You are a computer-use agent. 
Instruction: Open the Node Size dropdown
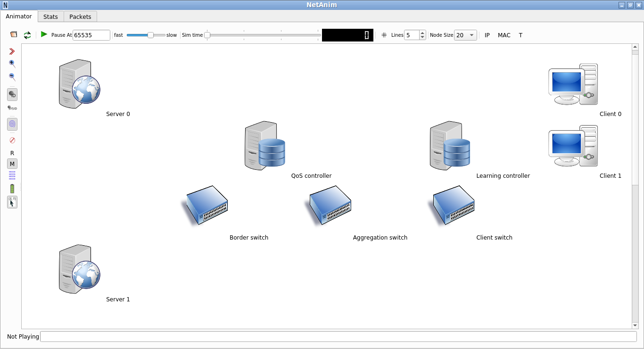tap(465, 35)
